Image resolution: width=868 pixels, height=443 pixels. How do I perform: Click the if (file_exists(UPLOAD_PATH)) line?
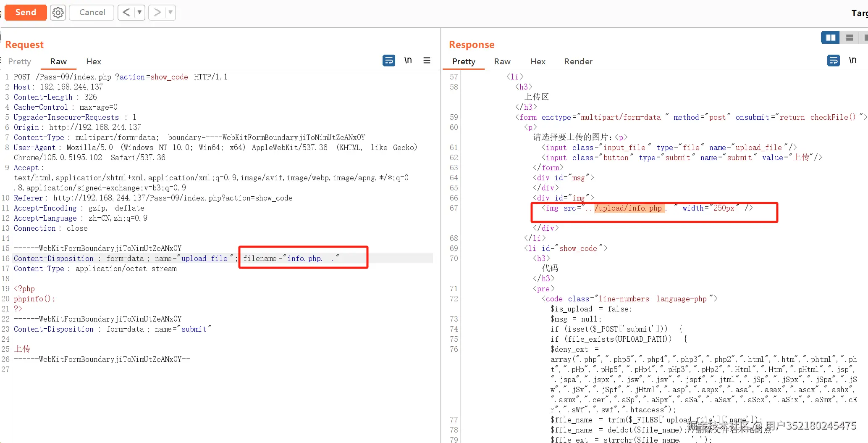pyautogui.click(x=619, y=339)
